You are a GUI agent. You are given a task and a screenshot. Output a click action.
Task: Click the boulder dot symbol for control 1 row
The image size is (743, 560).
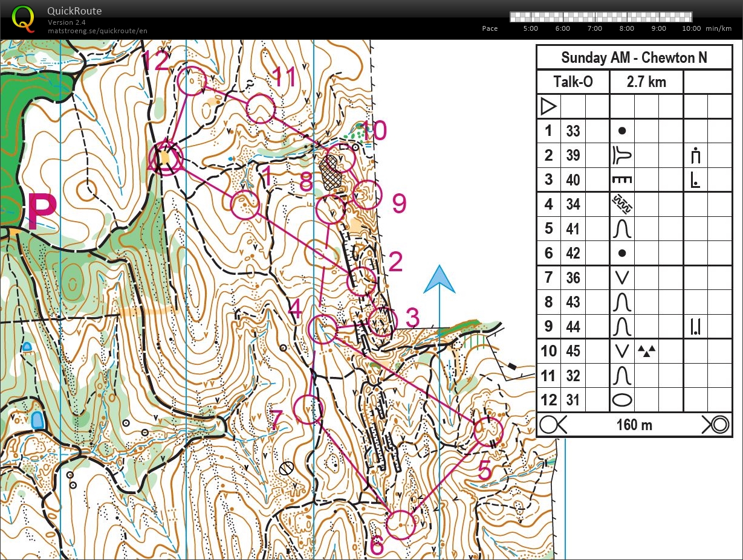pyautogui.click(x=622, y=131)
